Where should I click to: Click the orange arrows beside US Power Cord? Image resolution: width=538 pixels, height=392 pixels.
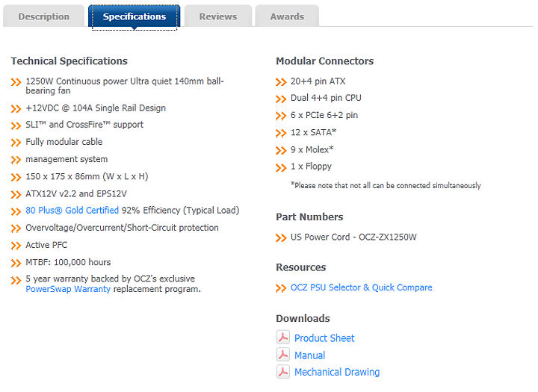[x=281, y=238]
